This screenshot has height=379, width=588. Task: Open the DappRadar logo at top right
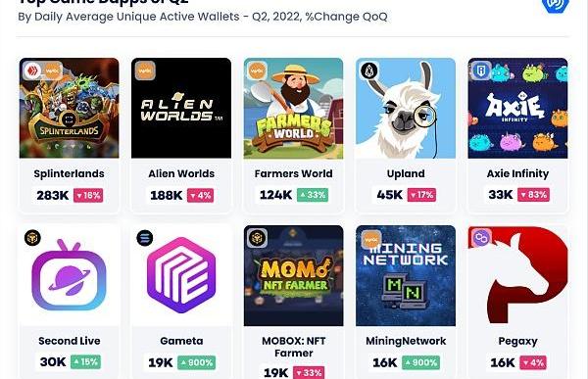[556, 5]
